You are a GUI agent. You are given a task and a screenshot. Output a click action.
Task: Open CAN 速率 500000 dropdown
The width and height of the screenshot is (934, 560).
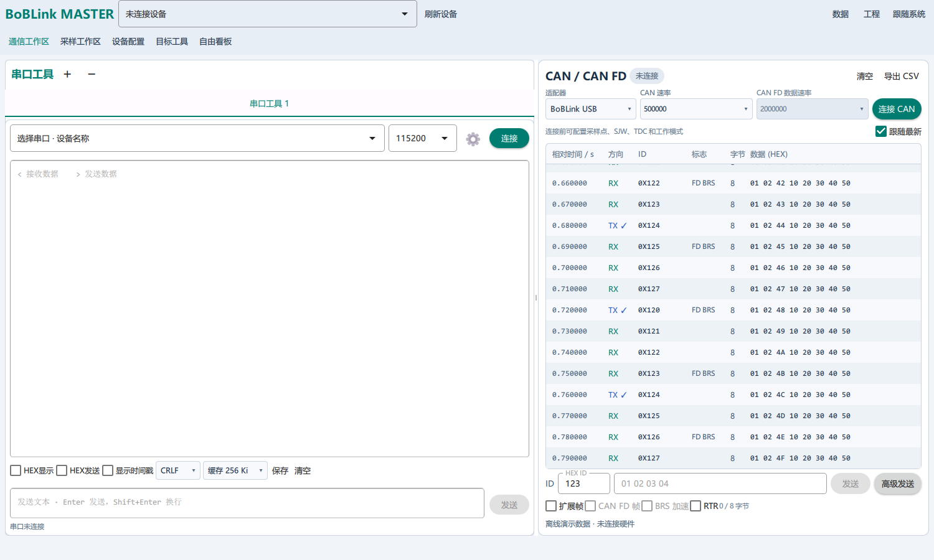click(x=696, y=109)
